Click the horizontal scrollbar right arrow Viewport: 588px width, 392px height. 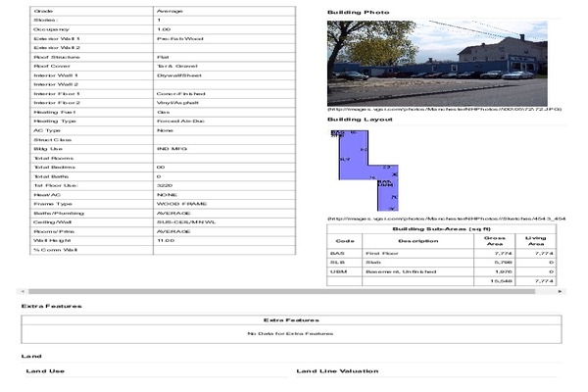click(x=562, y=292)
